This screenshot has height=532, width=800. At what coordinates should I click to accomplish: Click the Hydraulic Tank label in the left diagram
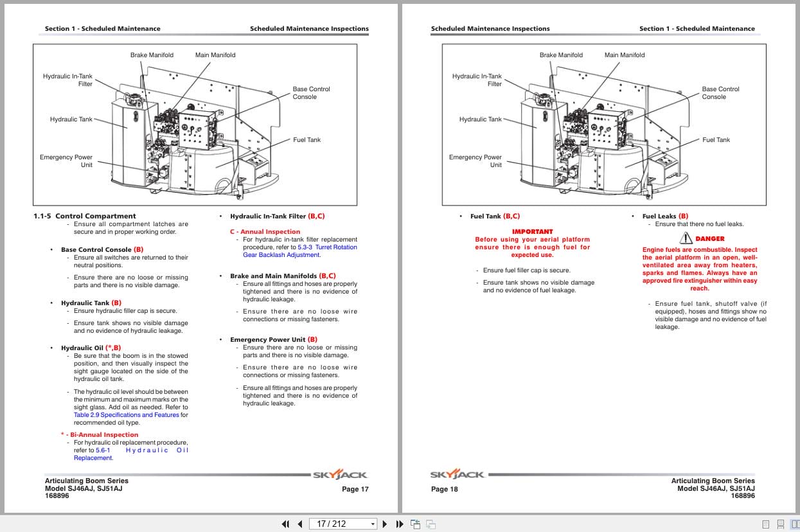(x=71, y=119)
